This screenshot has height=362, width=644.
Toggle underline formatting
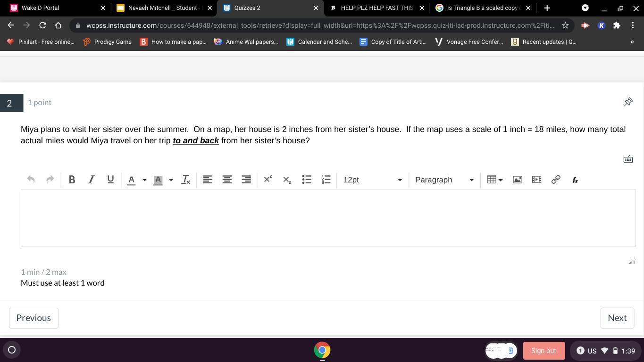tap(110, 180)
